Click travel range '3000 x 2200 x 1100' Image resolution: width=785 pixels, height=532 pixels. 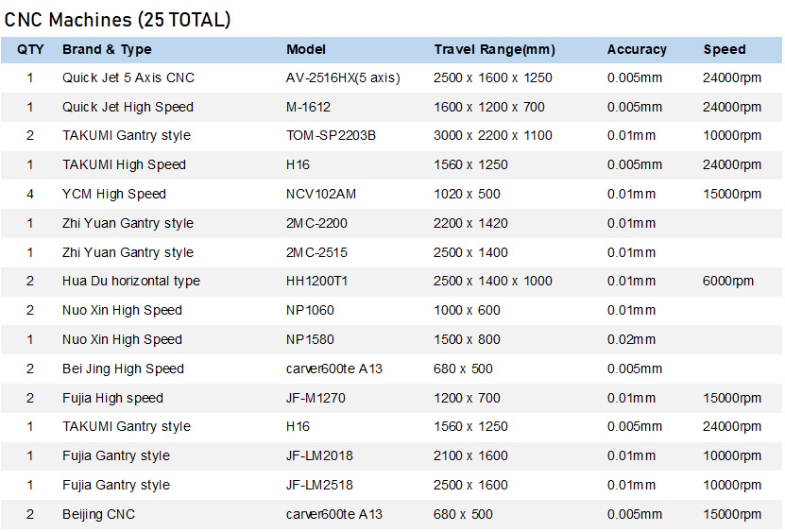pyautogui.click(x=492, y=135)
